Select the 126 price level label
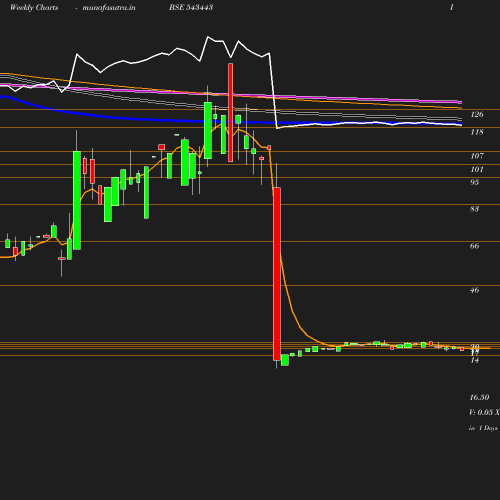This screenshot has height=500, width=500. 477,114
